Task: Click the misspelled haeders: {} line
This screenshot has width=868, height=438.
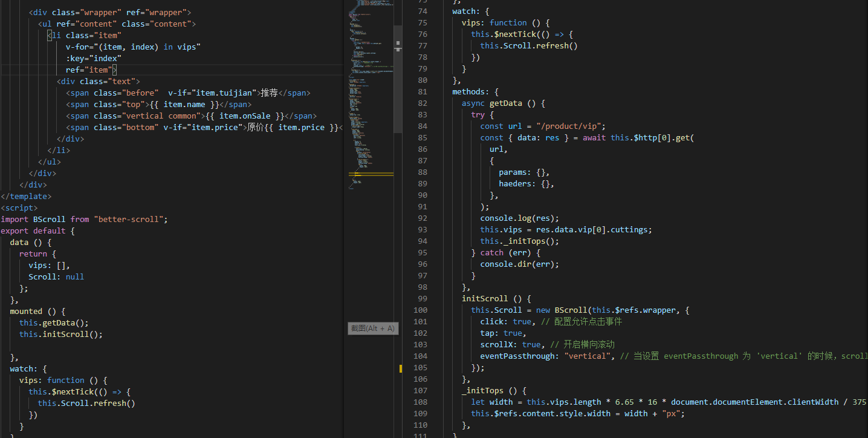Action: point(526,184)
